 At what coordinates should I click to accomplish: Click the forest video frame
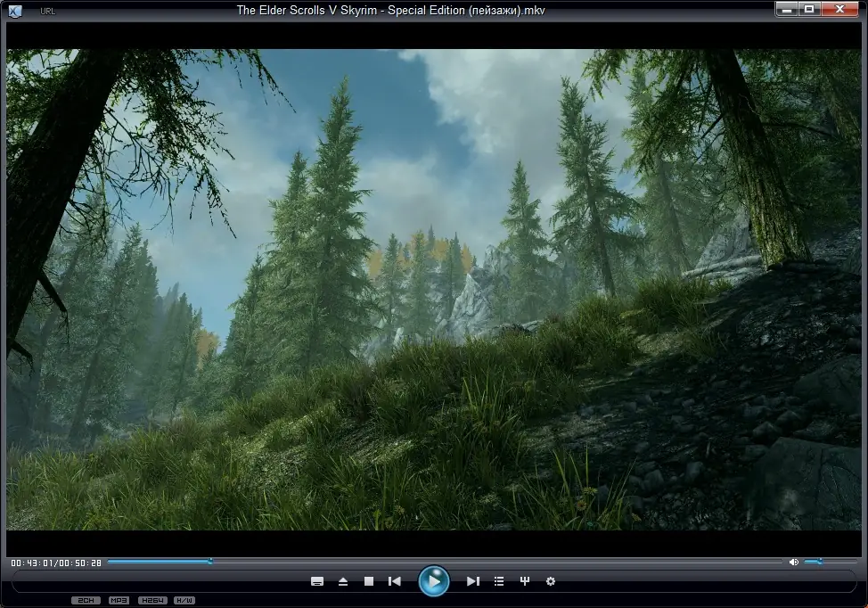tap(434, 290)
